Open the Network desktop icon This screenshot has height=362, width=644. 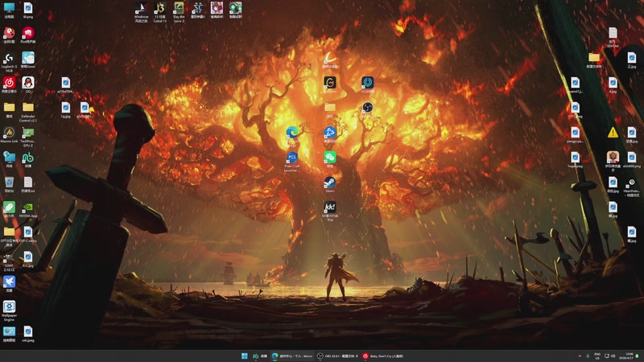(x=9, y=159)
